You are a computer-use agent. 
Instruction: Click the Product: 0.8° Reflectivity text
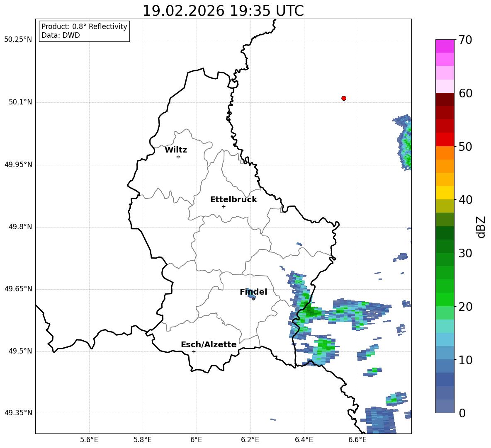[x=84, y=27]
